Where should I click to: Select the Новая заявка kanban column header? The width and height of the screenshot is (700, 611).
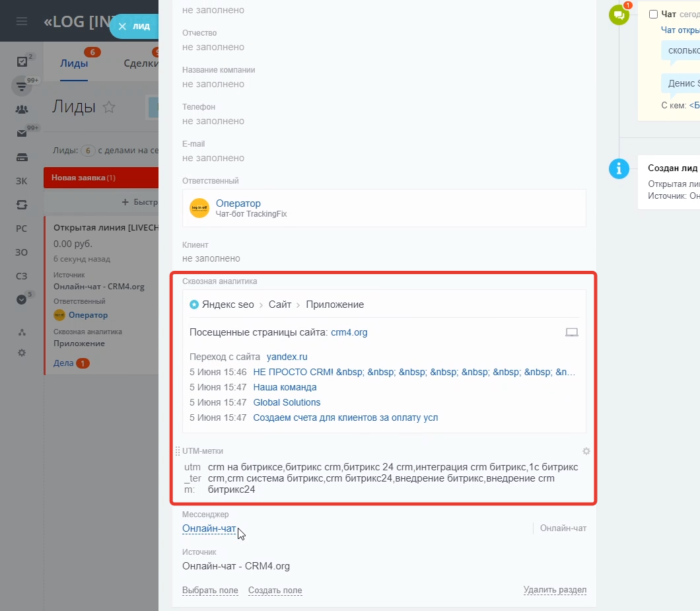click(101, 178)
